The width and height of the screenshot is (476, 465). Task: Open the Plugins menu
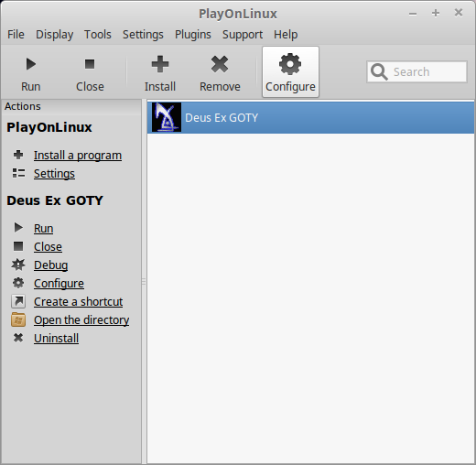click(193, 35)
